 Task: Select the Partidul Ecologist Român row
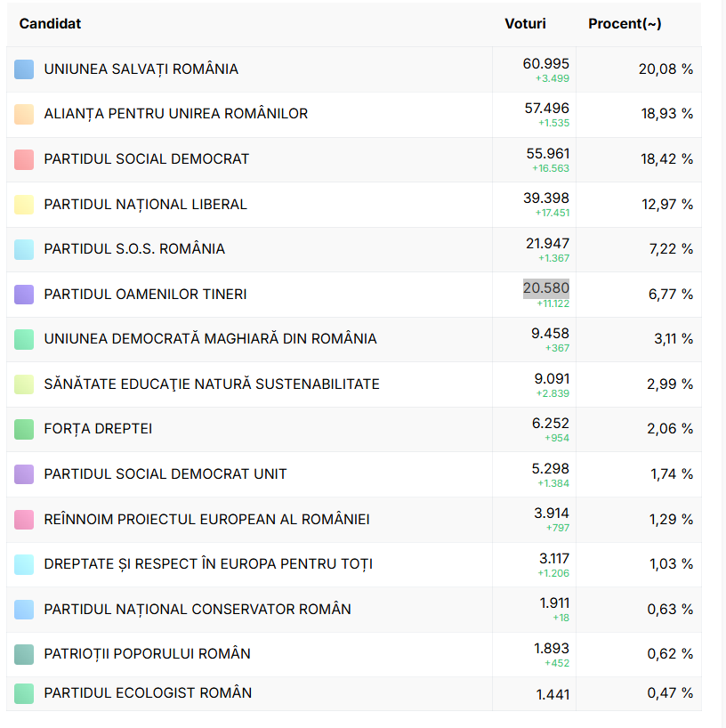[148, 693]
